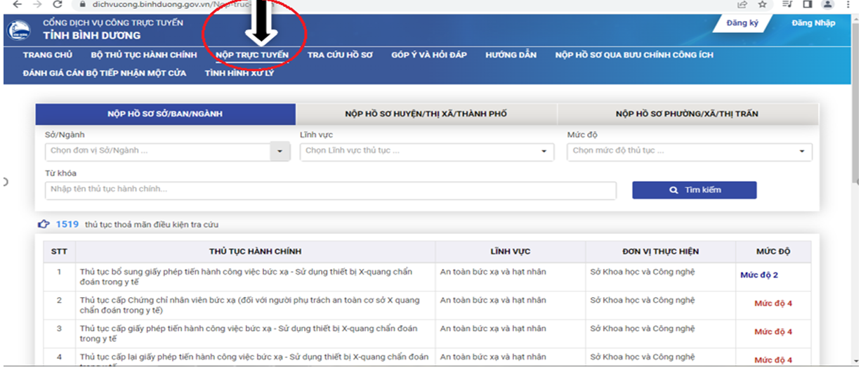This screenshot has height=375, width=868.
Task: Open the NỘP TRỰC TUYẾN menu item
Action: coord(252,55)
